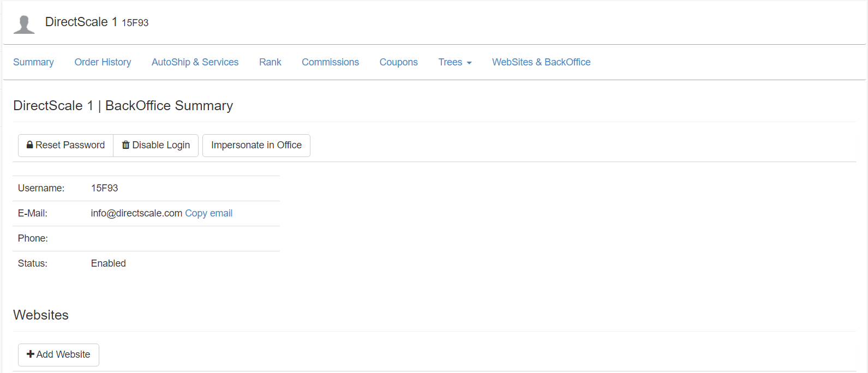Open the Order History tab

(x=103, y=62)
